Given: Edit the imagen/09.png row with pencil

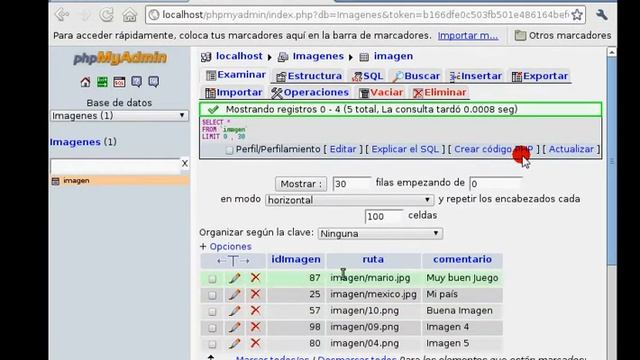Looking at the screenshot, I should 234,327.
